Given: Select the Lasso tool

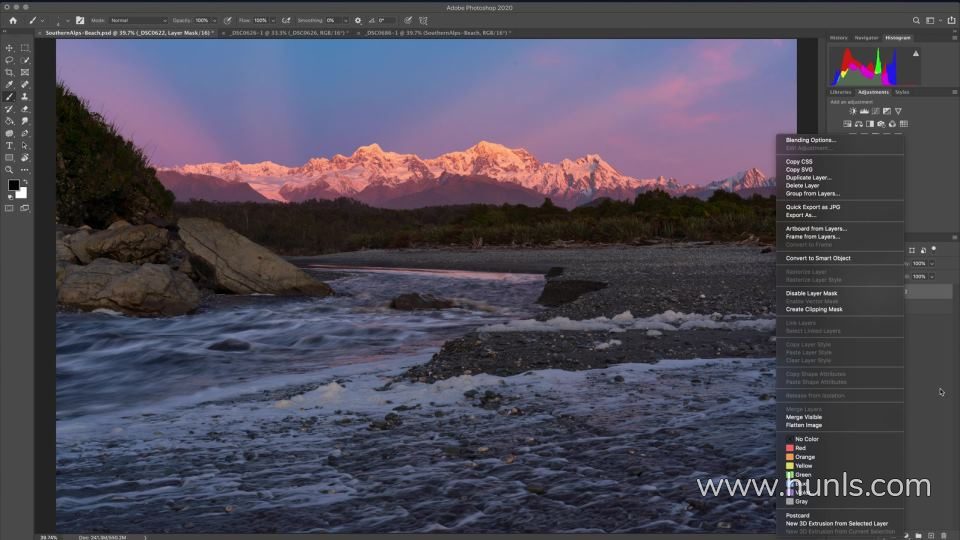Looking at the screenshot, I should click(9, 60).
